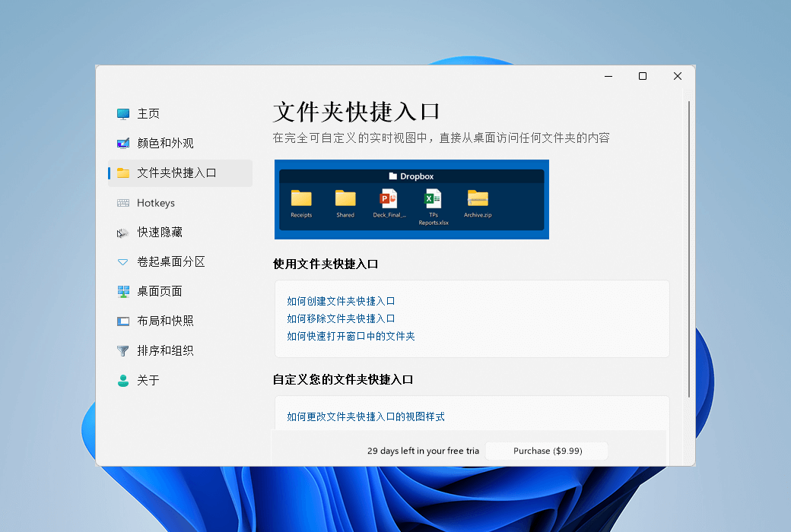Click the 快速隐藏 cursor icon
The height and width of the screenshot is (532, 791).
123,233
